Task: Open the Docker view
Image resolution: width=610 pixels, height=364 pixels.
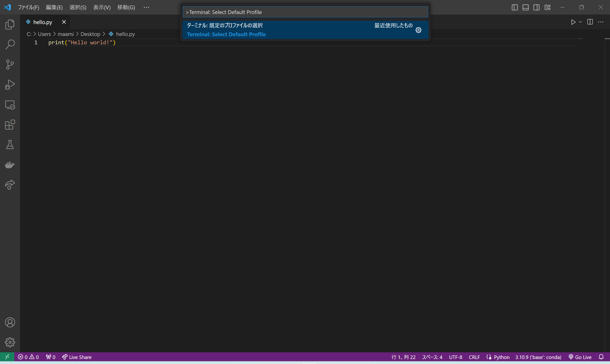Action: pyautogui.click(x=10, y=165)
